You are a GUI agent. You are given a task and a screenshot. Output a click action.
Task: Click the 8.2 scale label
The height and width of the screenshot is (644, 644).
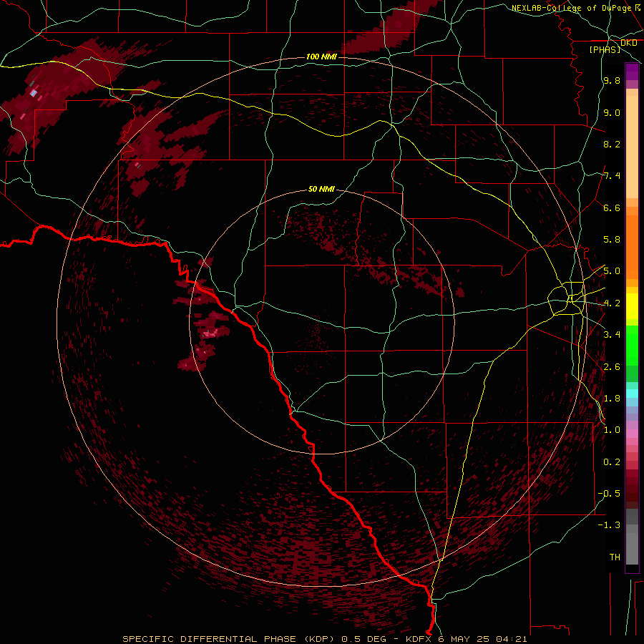612,144
